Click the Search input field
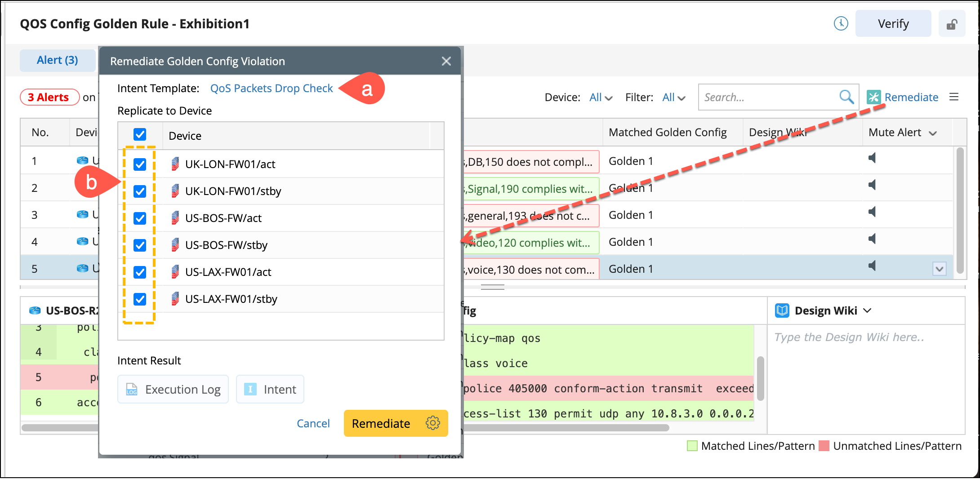Image resolution: width=980 pixels, height=479 pixels. pos(768,97)
